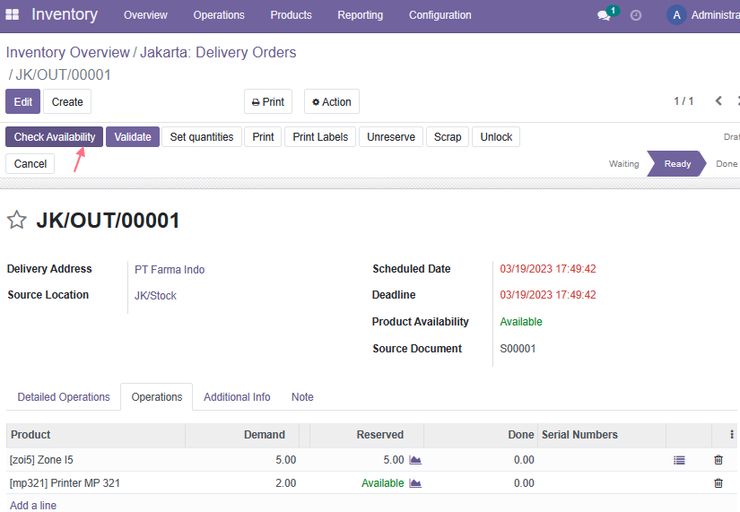740x512 pixels.
Task: Unreserve the delivery order
Action: [391, 137]
